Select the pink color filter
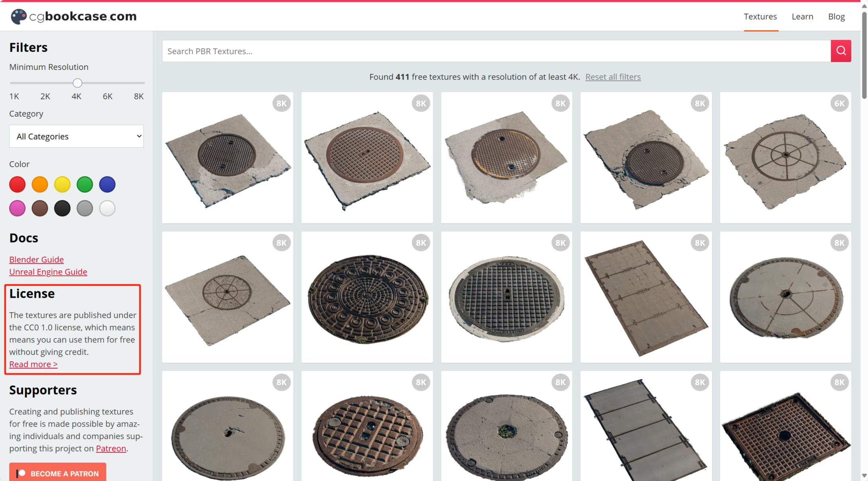 coord(17,208)
